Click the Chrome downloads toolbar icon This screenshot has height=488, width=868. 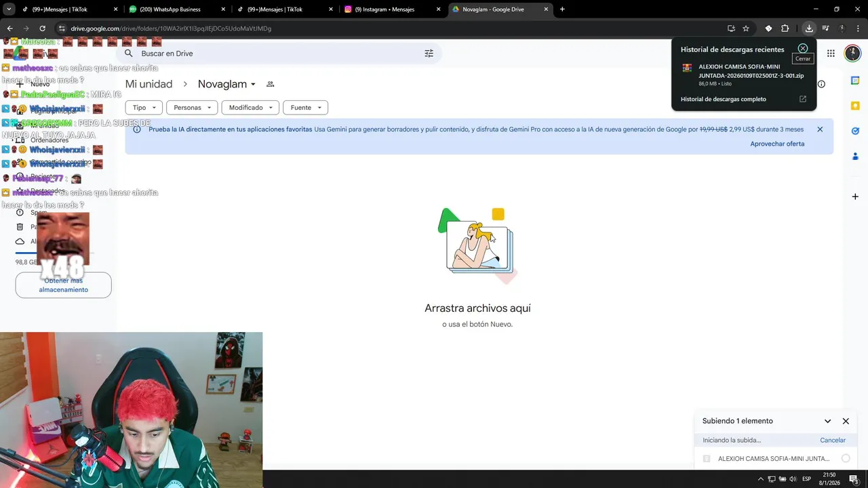[x=809, y=28]
